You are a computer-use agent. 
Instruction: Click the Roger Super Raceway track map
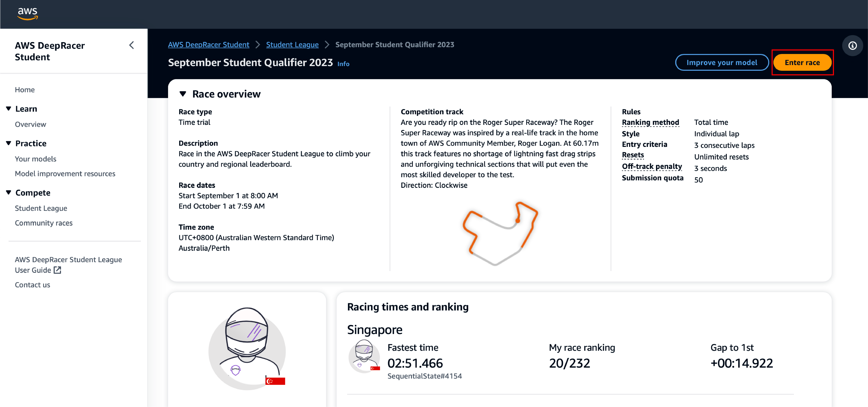click(x=500, y=232)
